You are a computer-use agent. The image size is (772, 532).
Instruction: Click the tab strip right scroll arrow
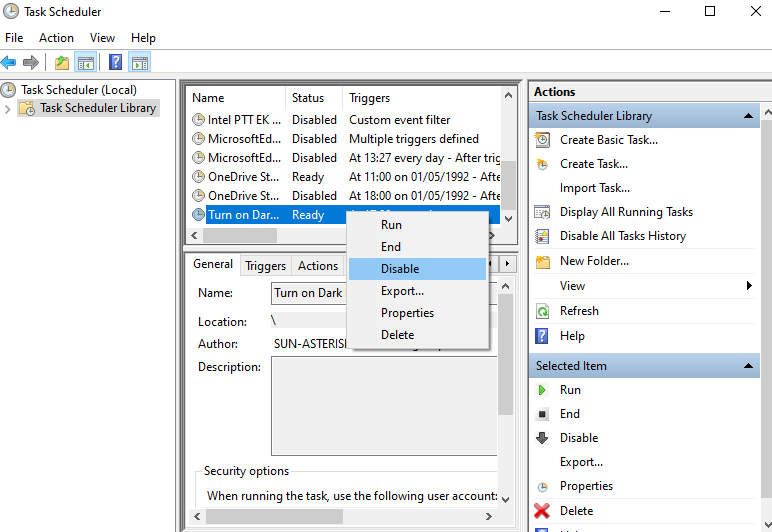pyautogui.click(x=507, y=264)
